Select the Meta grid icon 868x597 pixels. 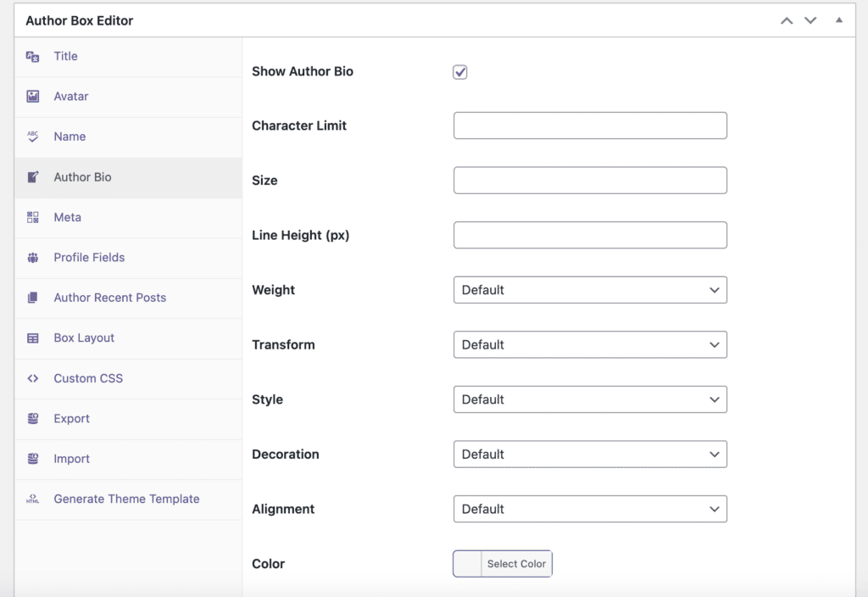[34, 217]
